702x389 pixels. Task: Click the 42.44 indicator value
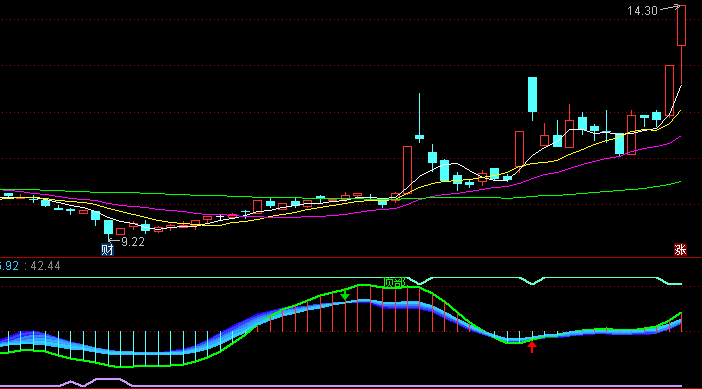click(x=45, y=266)
